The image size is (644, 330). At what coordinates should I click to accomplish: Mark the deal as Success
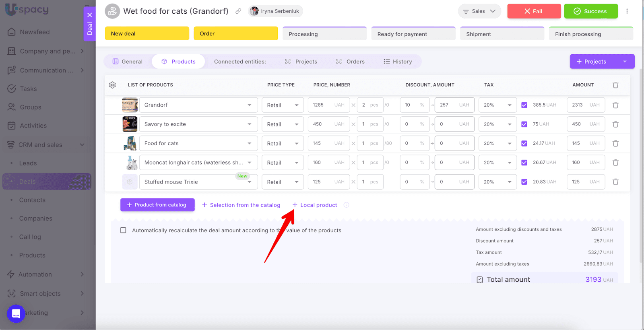[x=590, y=11]
